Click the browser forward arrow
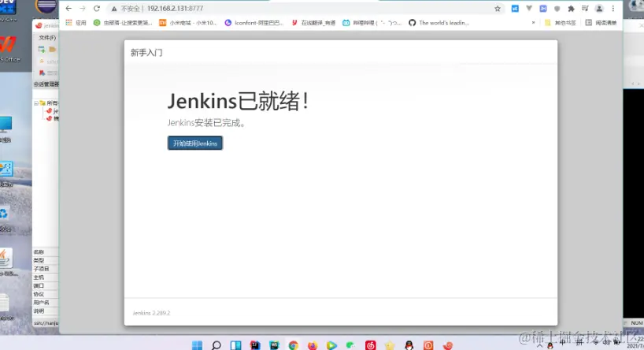This screenshot has height=350, width=644. coord(83,8)
